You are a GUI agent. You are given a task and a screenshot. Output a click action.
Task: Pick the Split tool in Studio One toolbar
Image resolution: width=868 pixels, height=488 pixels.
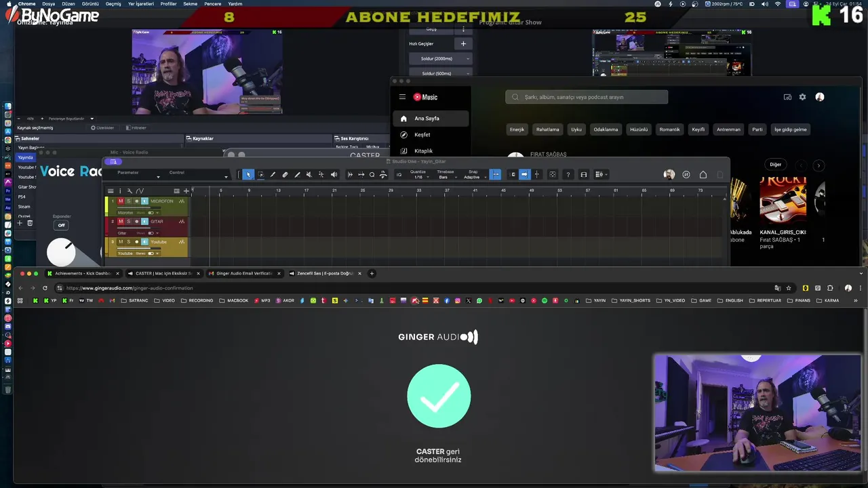(x=273, y=174)
